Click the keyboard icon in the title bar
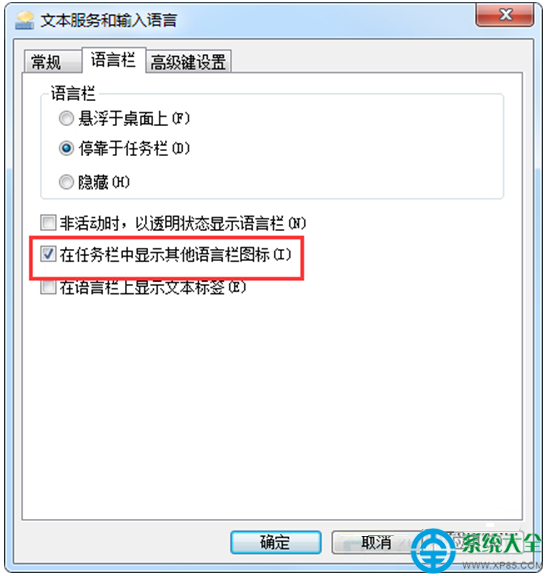Viewport: 545px width, 576px height. pyautogui.click(x=24, y=20)
